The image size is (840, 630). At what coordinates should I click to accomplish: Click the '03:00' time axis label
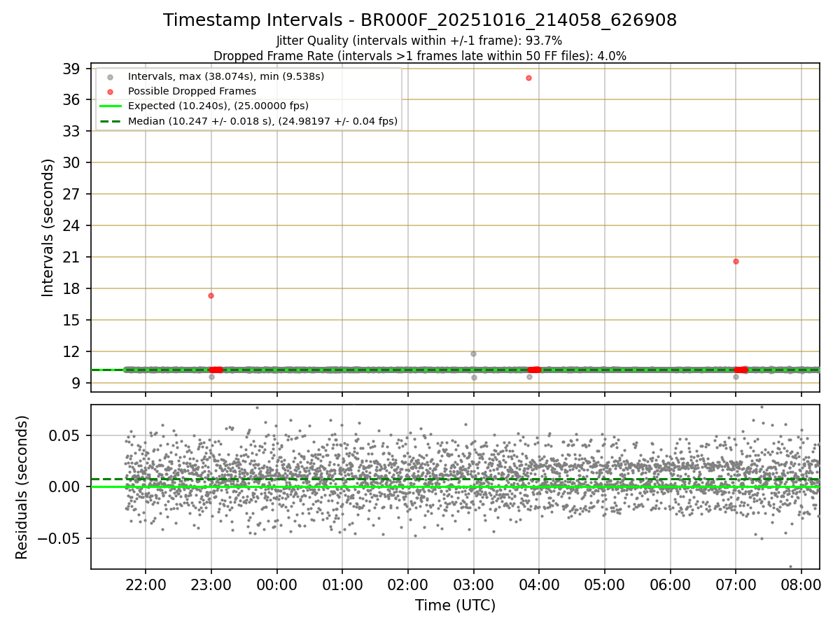pyautogui.click(x=474, y=584)
